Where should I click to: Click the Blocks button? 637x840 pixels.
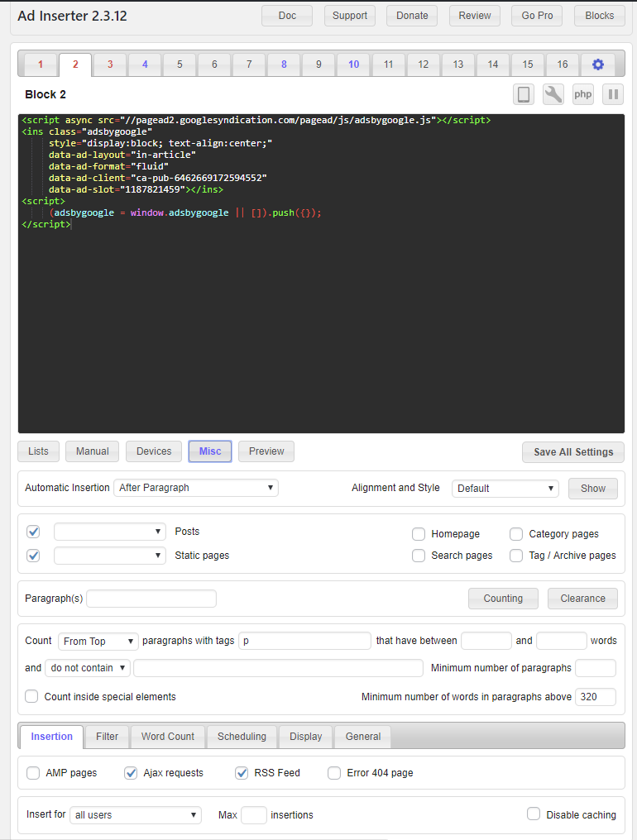pyautogui.click(x=600, y=16)
